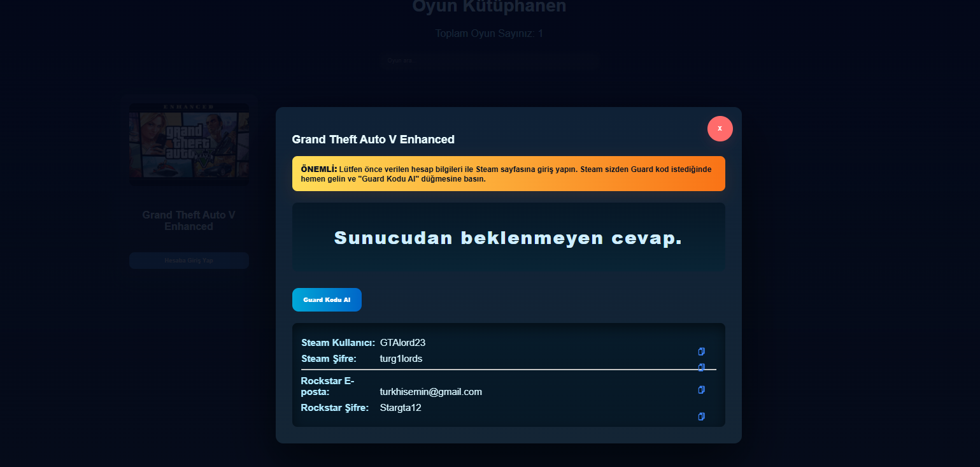Viewport: 980px width, 467px height.
Task: Open the GTA V cover thumbnail in library
Action: pyautogui.click(x=188, y=145)
